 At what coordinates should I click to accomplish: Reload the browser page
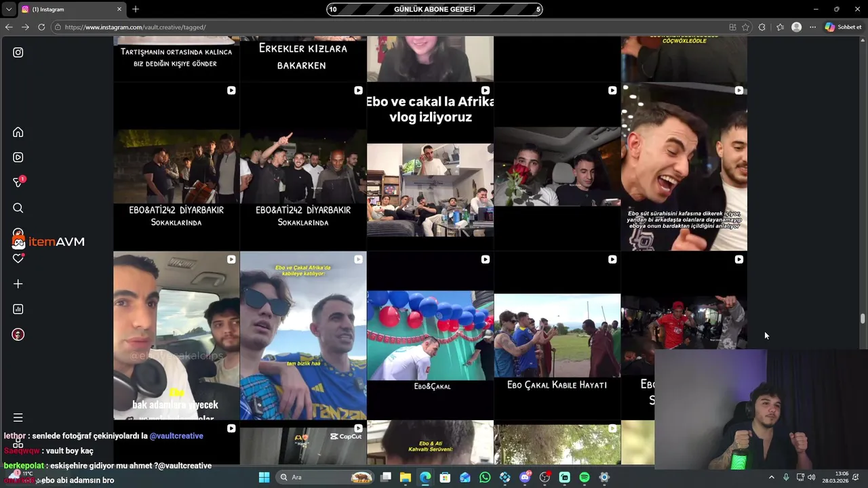(41, 27)
